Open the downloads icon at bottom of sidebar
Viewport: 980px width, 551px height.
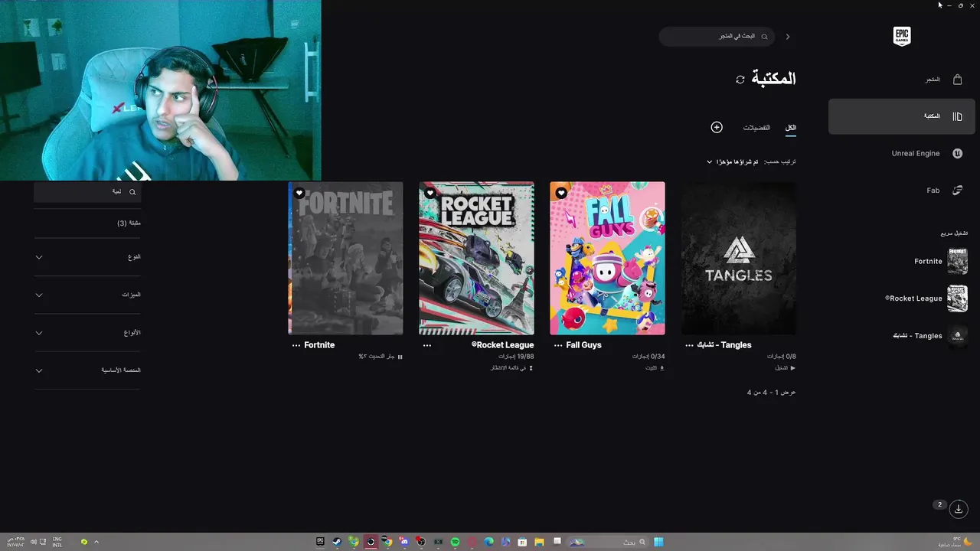959,508
